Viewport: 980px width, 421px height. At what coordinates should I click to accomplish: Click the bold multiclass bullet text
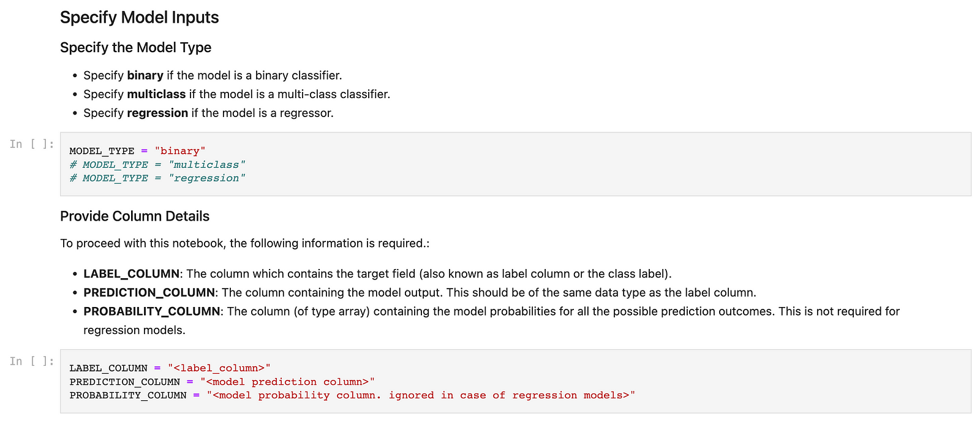coord(156,94)
